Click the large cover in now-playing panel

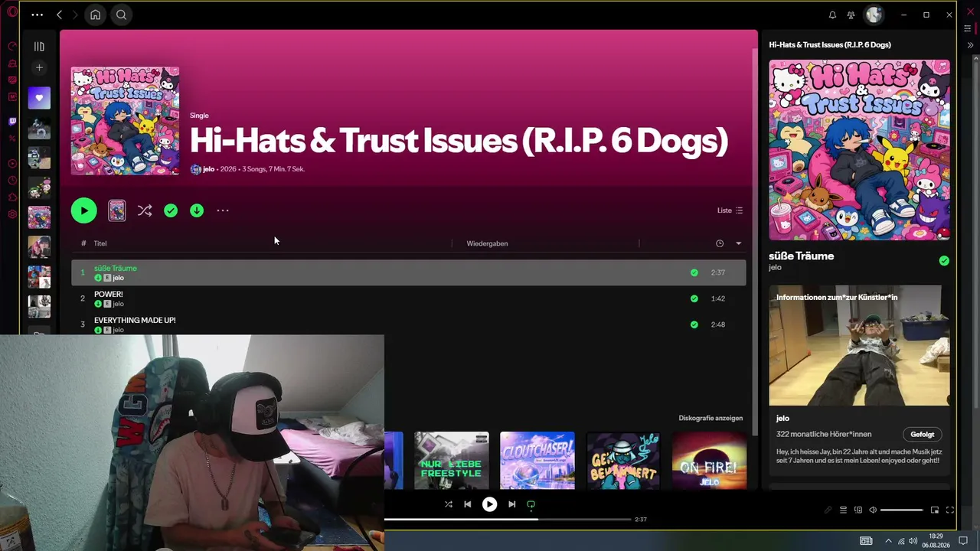point(860,150)
